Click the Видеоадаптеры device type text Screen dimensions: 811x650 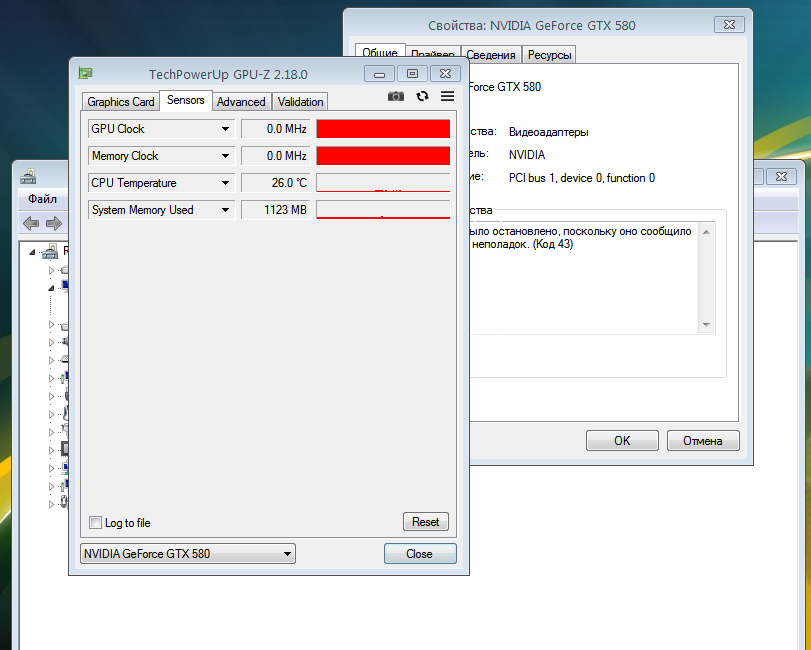[549, 132]
